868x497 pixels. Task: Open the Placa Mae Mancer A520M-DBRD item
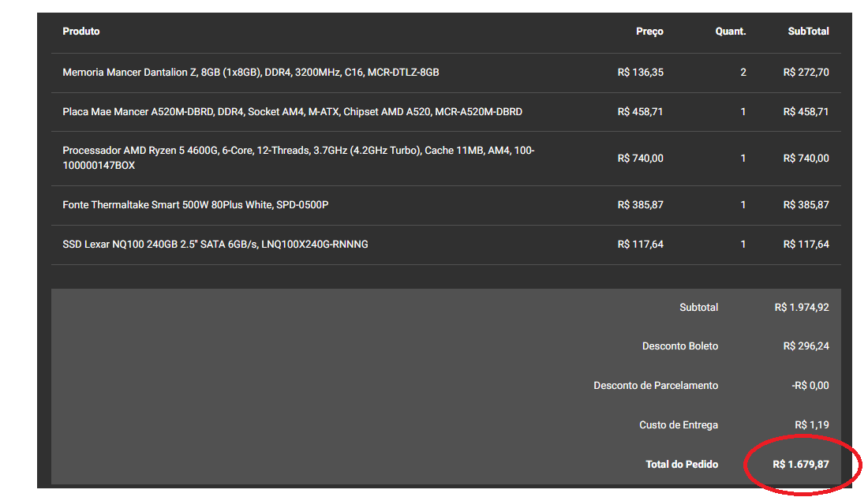pyautogui.click(x=292, y=112)
